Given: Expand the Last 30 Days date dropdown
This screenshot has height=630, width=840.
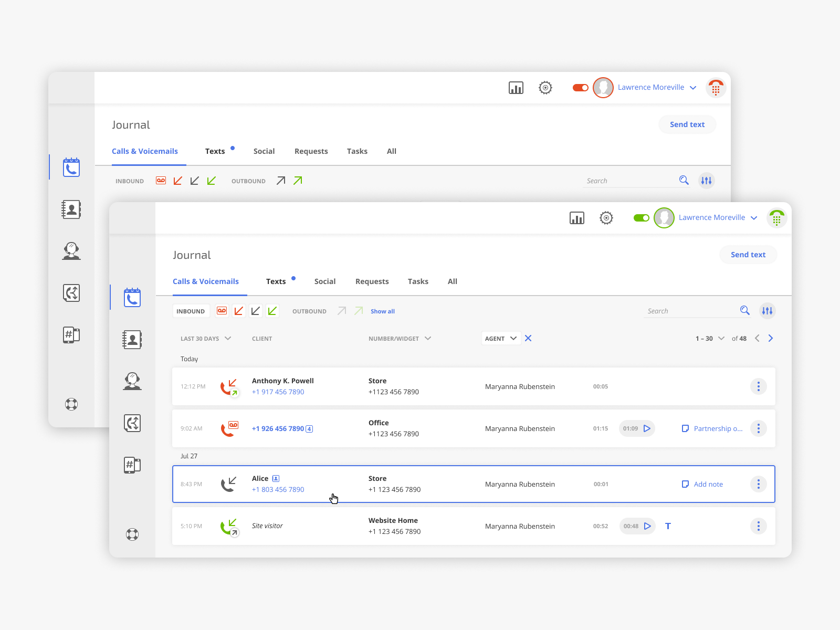Looking at the screenshot, I should point(205,339).
